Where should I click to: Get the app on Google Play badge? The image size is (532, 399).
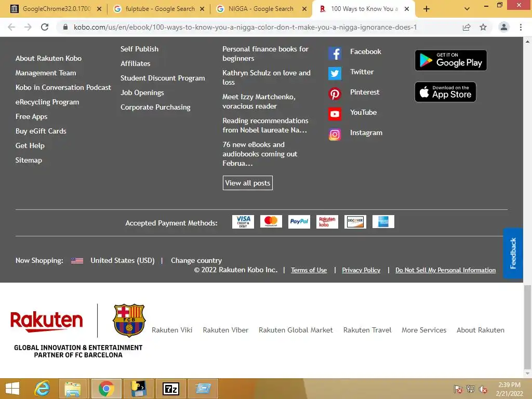tap(450, 60)
